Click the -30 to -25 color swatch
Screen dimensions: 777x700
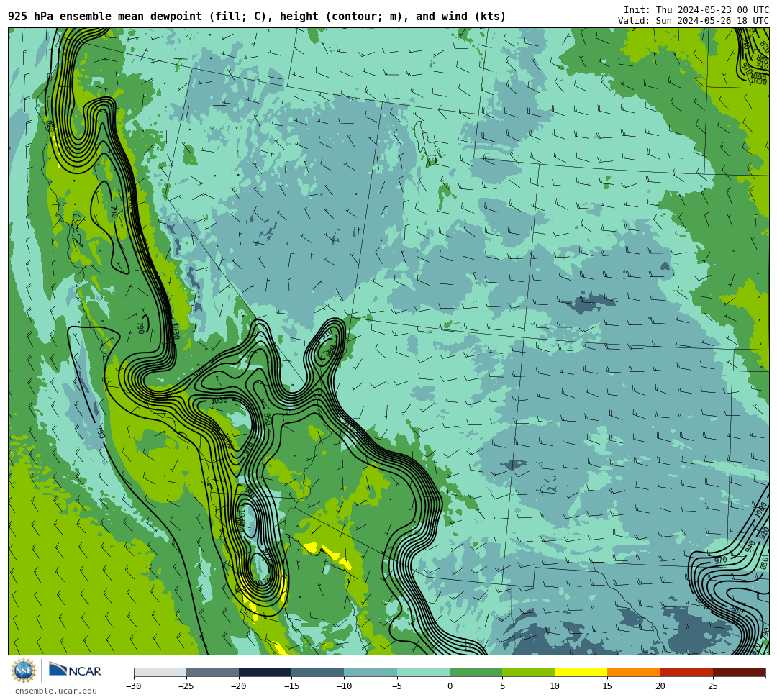pos(160,672)
